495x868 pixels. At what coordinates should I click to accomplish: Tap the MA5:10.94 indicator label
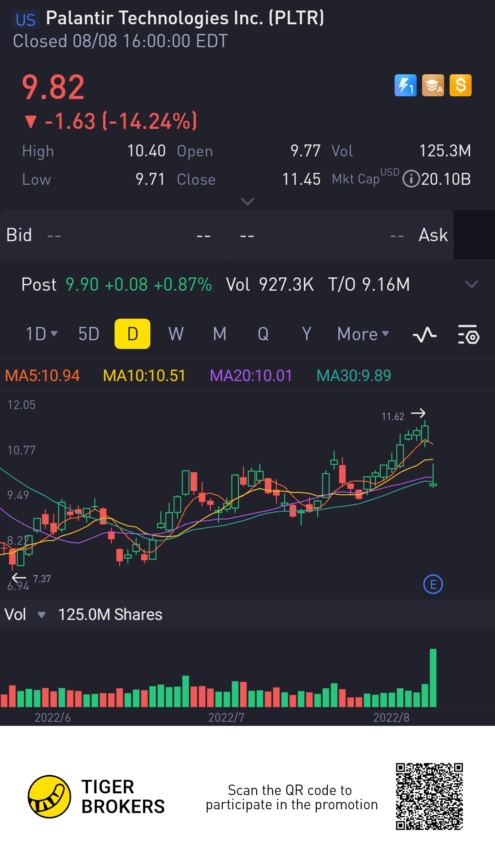tap(42, 376)
